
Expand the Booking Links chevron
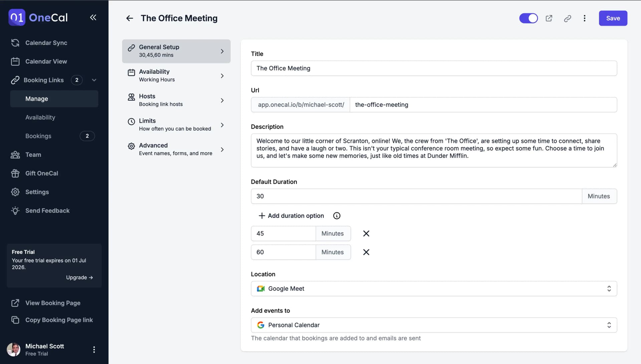(x=94, y=80)
